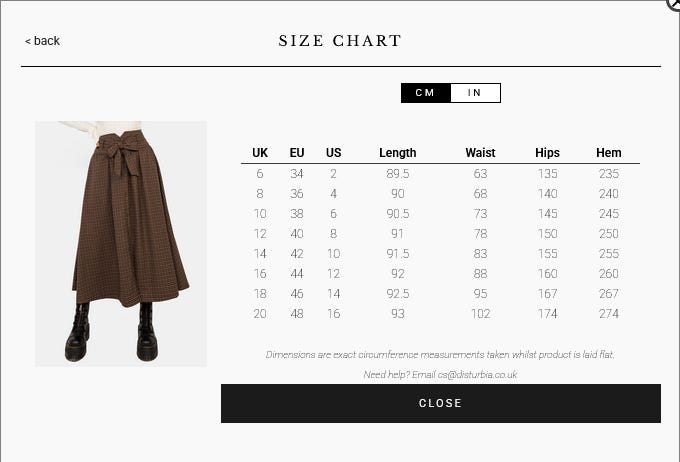Screen dimensions: 680x462
Task: Select the UK size 12 row
Action: pos(260,234)
